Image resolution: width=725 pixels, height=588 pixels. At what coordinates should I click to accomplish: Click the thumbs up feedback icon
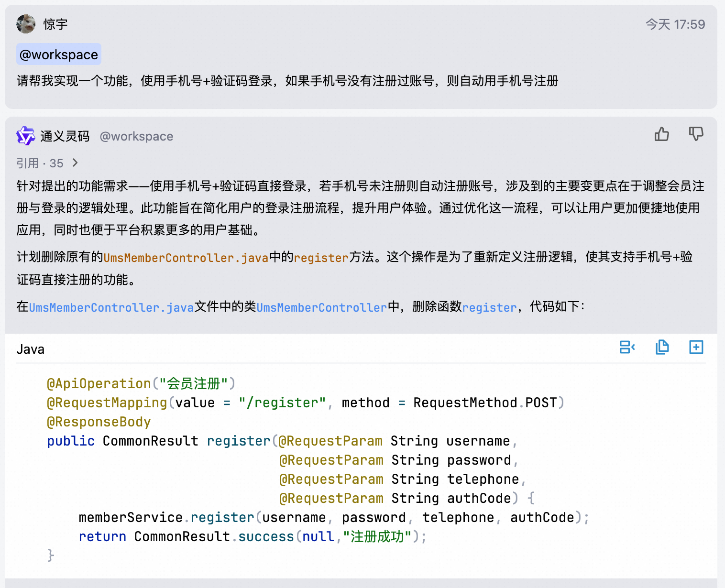coord(662,134)
